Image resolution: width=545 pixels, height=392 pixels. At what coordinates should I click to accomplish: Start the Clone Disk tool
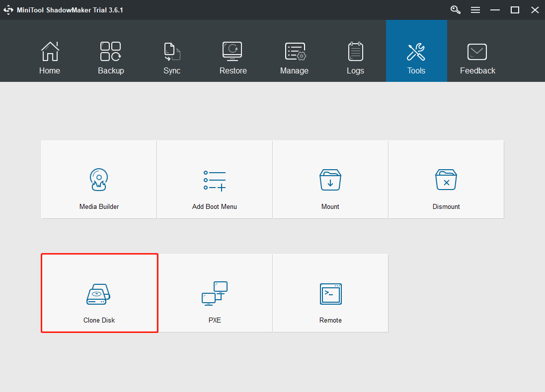pyautogui.click(x=99, y=293)
